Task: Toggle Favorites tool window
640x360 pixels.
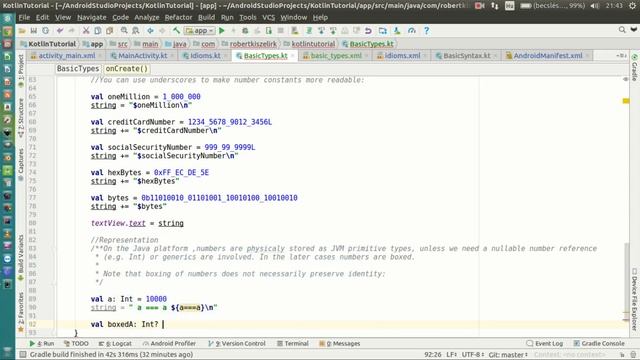Action: 21,312
